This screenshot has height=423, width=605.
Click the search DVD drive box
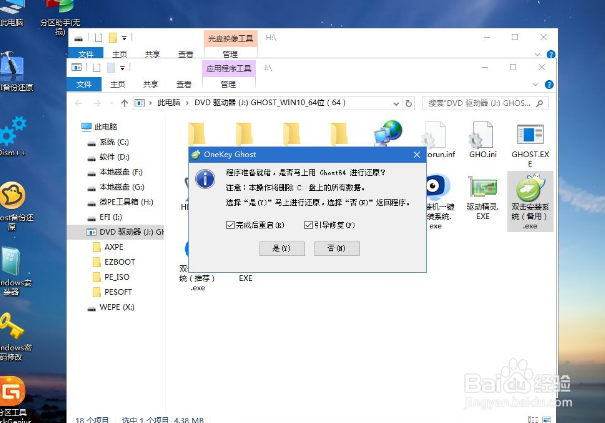coord(485,103)
